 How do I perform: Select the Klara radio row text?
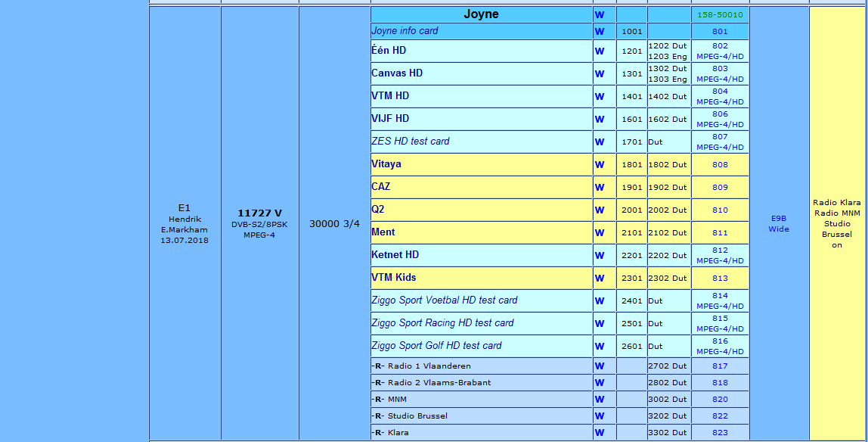click(398, 433)
